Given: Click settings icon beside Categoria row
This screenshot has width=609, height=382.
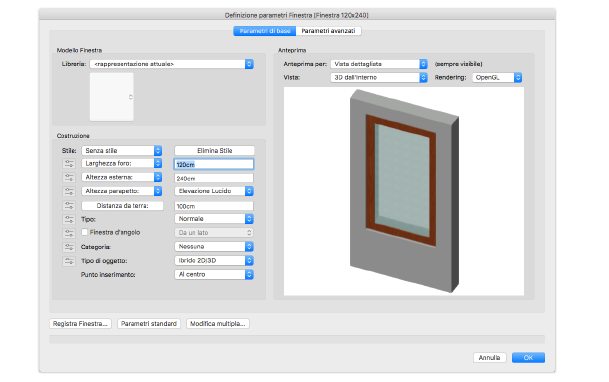Looking at the screenshot, I should click(69, 247).
